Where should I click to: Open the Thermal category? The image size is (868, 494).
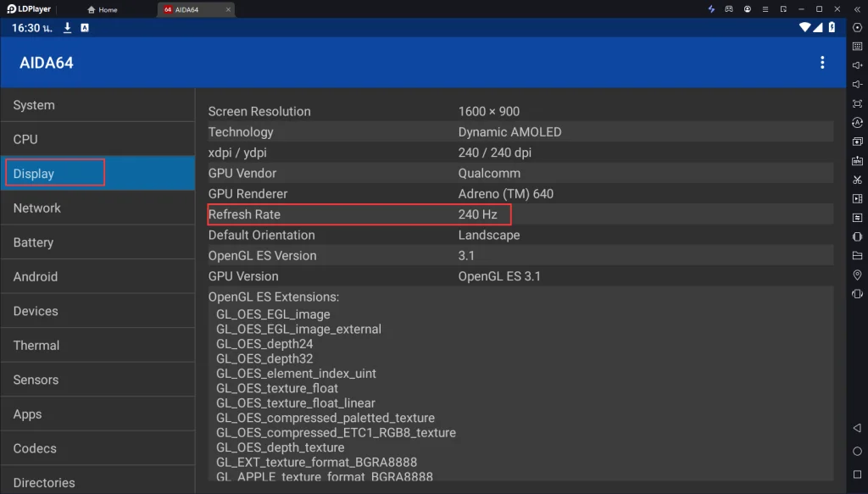98,345
